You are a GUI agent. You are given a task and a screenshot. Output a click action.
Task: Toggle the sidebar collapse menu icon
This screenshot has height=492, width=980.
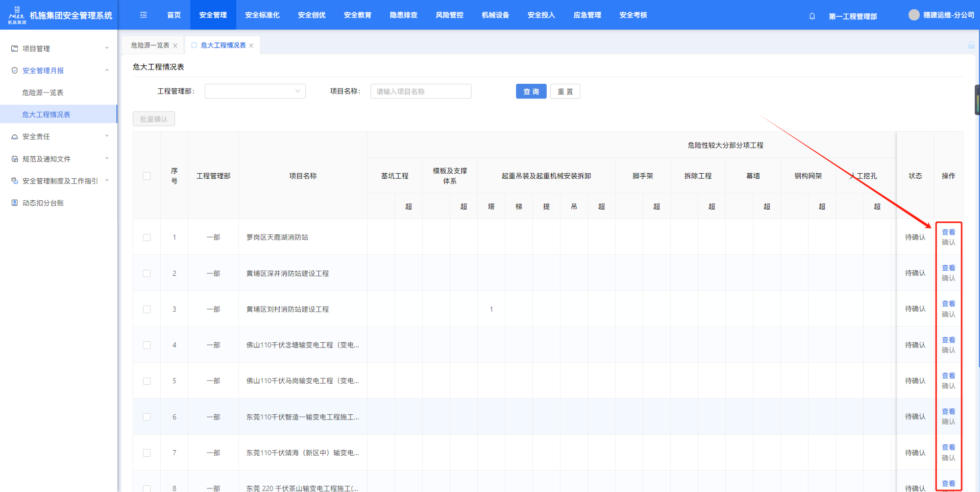coord(143,15)
